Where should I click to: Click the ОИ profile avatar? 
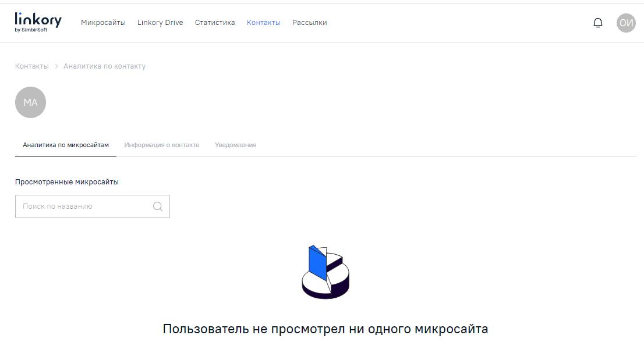(x=626, y=23)
